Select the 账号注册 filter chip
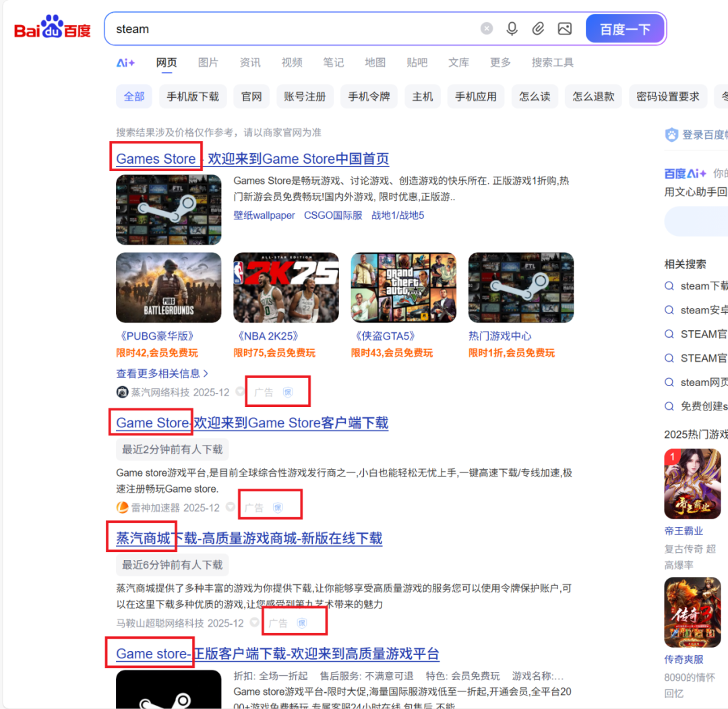 [305, 96]
